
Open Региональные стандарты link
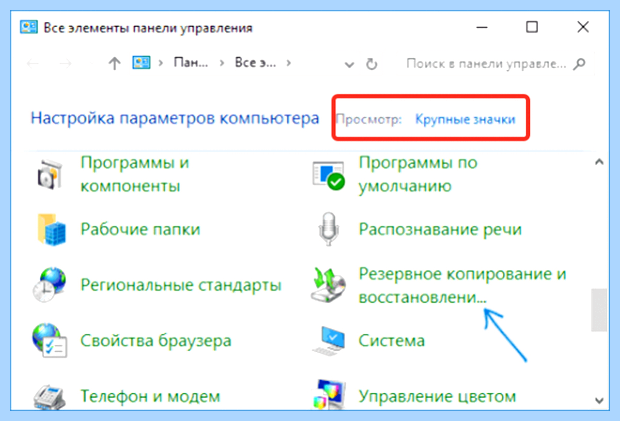(x=181, y=285)
